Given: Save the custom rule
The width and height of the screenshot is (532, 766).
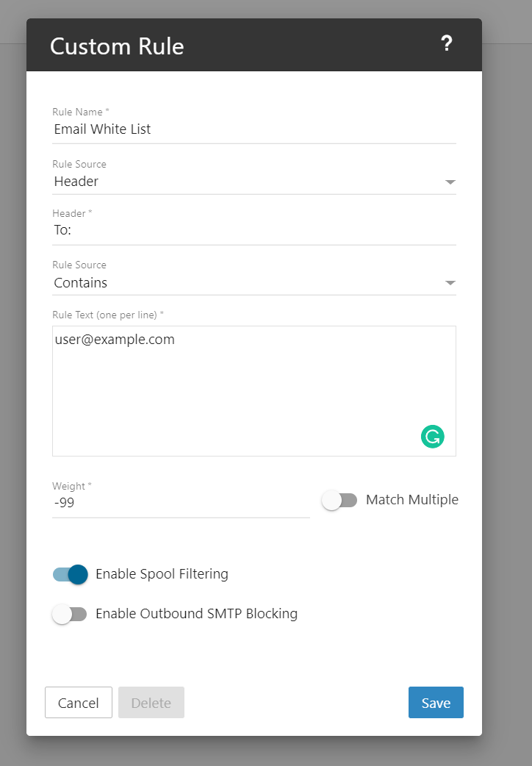Looking at the screenshot, I should pos(436,703).
